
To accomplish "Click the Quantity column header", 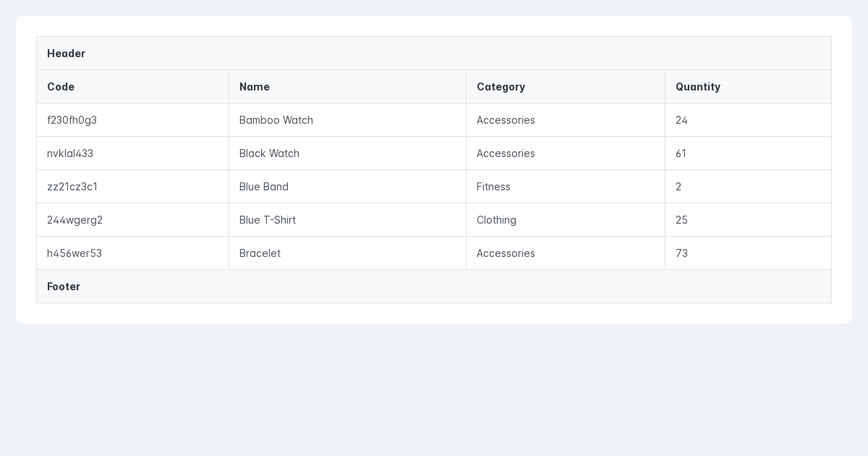I will [698, 87].
